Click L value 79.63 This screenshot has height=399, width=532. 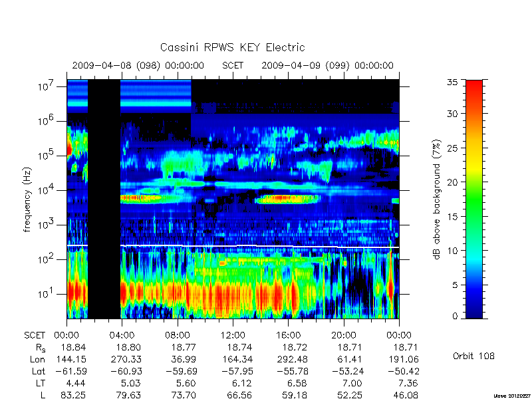tap(128, 395)
